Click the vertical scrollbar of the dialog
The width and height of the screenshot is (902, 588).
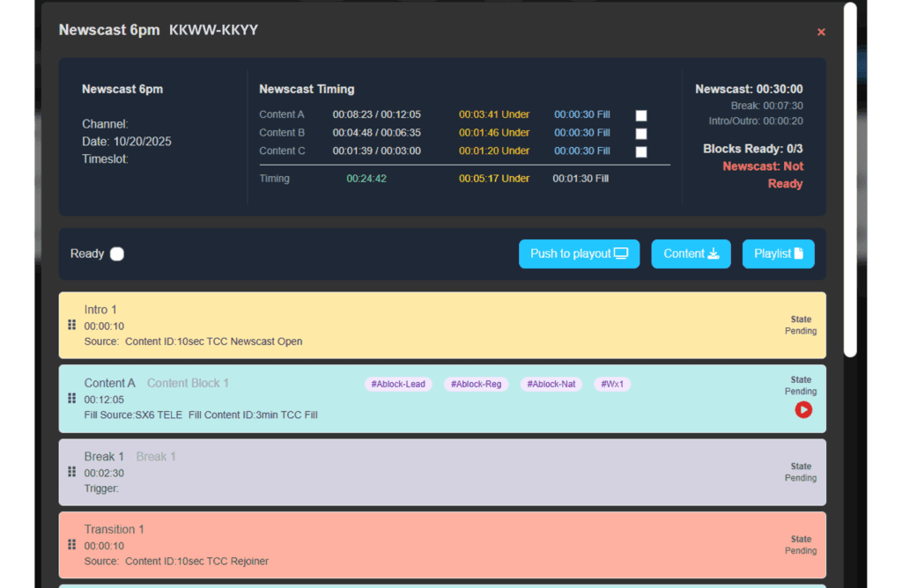coord(850,176)
